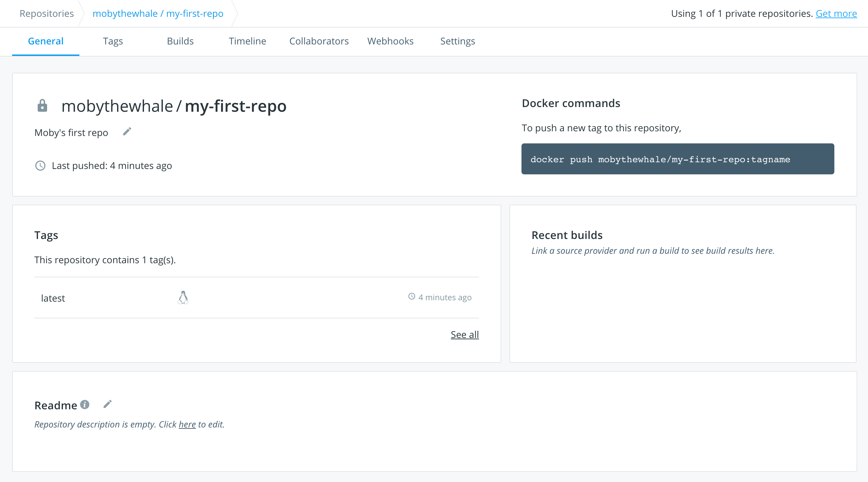The image size is (868, 482).
Task: Switch to the Timeline tab
Action: (x=248, y=41)
